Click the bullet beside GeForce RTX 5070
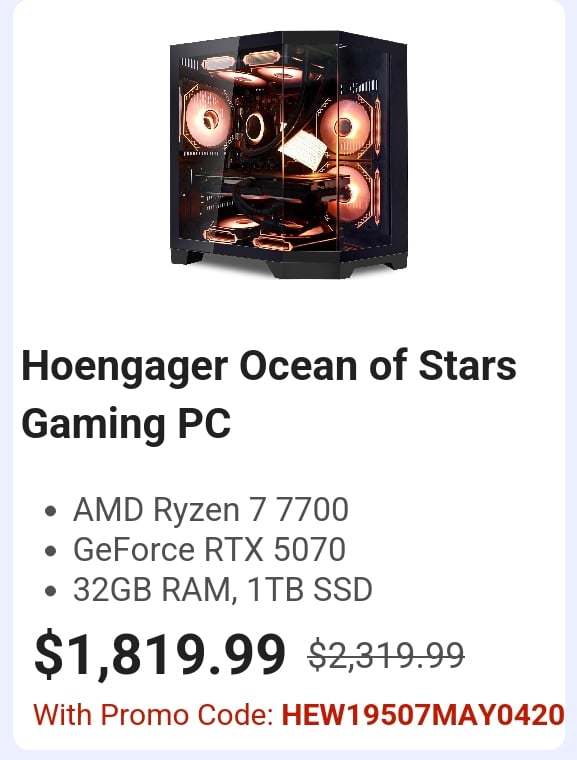 [x=50, y=551]
